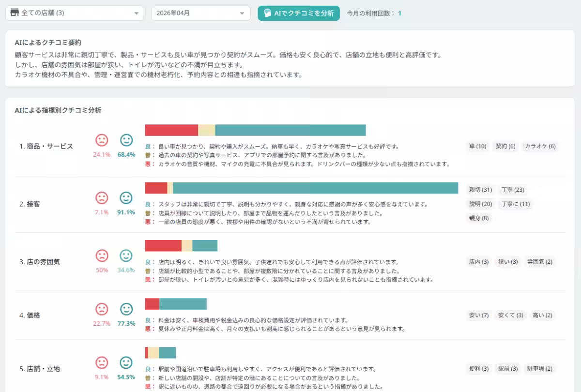
Task: Select the 説明 (20) keyword tag
Action: (x=480, y=204)
